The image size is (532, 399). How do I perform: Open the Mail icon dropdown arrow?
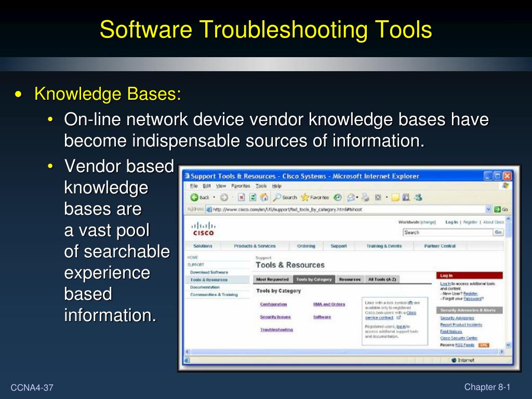coord(357,197)
